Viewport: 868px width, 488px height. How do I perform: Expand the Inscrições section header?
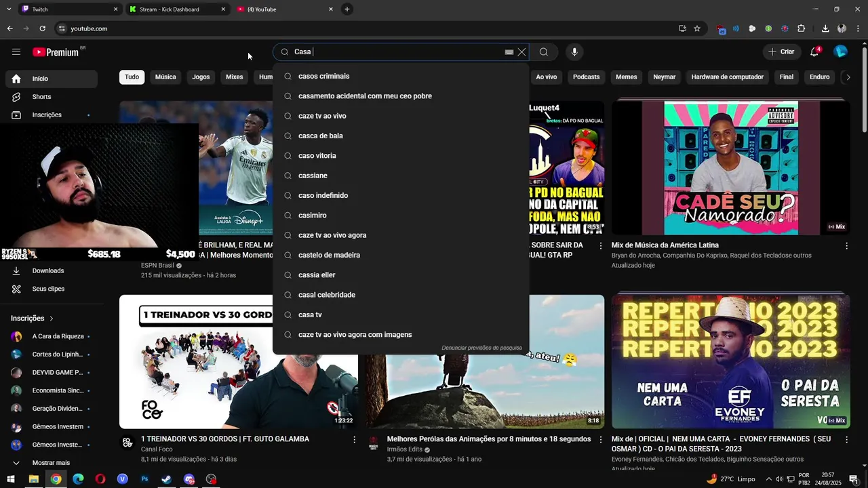point(33,319)
